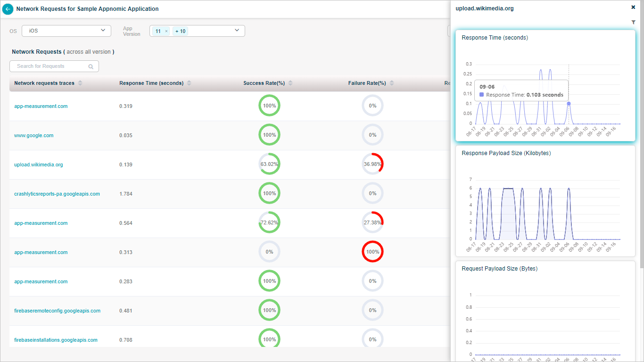The image size is (644, 362).
Task: Expand the App Version dropdown
Action: tap(237, 31)
